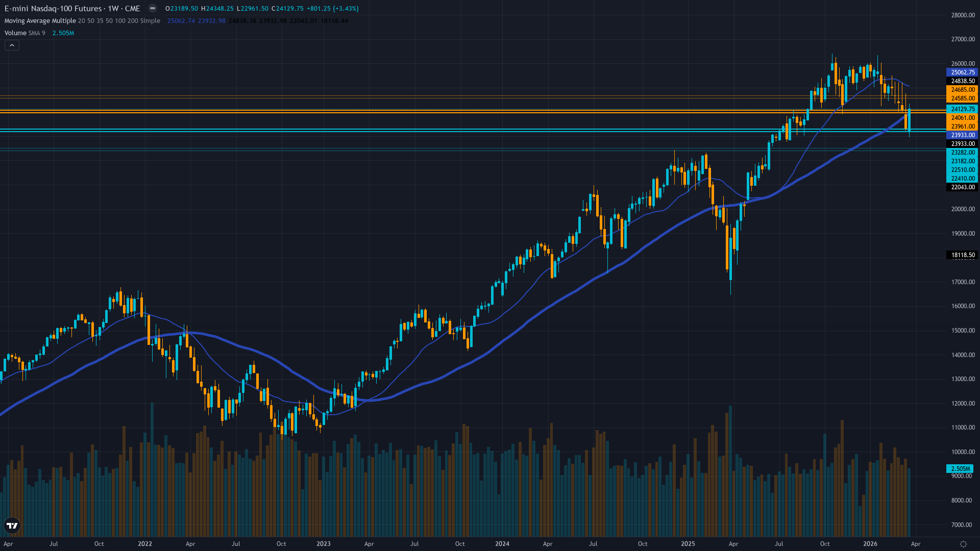Image resolution: width=980 pixels, height=551 pixels.
Task: Collapse the indicator legend with the chevron button
Action: pyautogui.click(x=12, y=45)
